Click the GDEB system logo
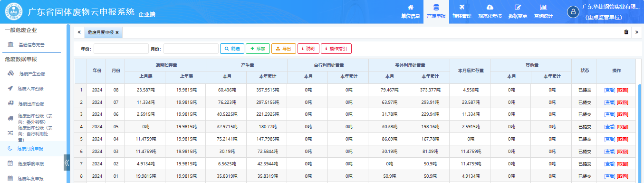 [x=13, y=12]
